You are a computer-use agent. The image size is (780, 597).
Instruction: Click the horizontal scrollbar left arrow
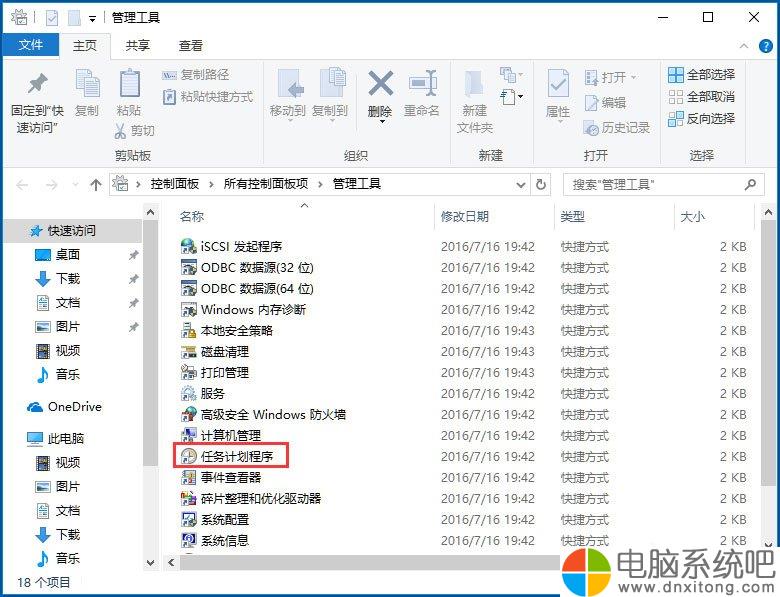171,563
